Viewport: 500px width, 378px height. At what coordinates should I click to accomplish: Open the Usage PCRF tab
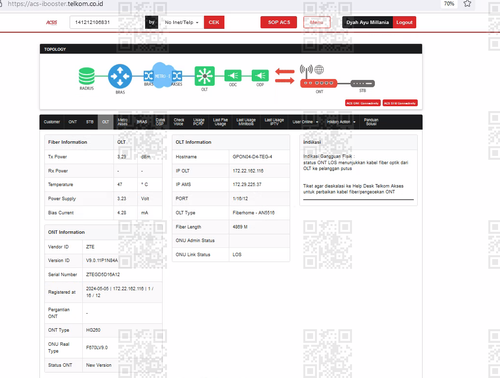199,122
